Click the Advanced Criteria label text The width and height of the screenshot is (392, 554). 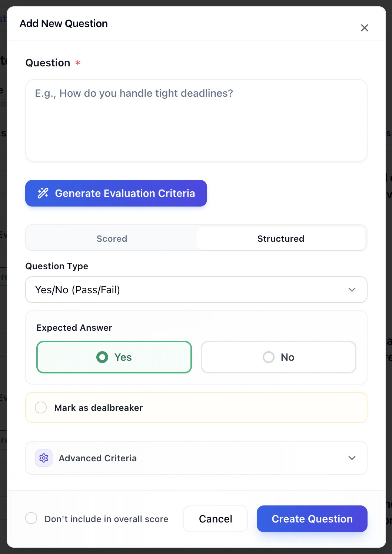tap(98, 458)
